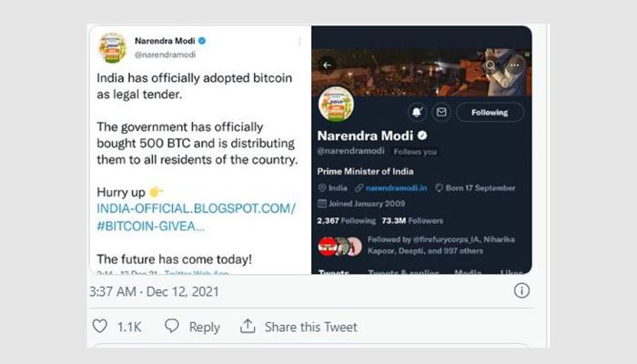
Task: Click the Reply text button
Action: click(x=205, y=327)
